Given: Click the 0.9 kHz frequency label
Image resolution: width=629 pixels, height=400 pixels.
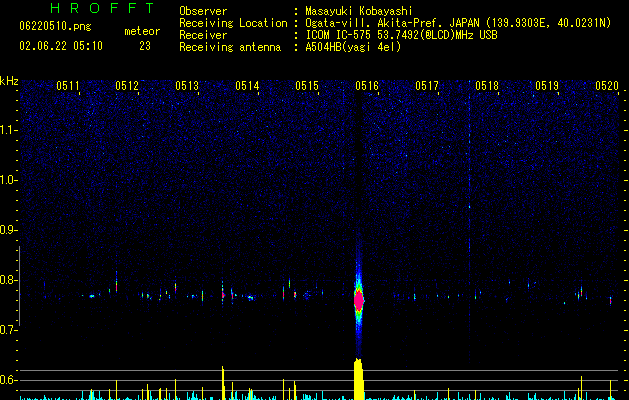Looking at the screenshot, I should coord(8,230).
